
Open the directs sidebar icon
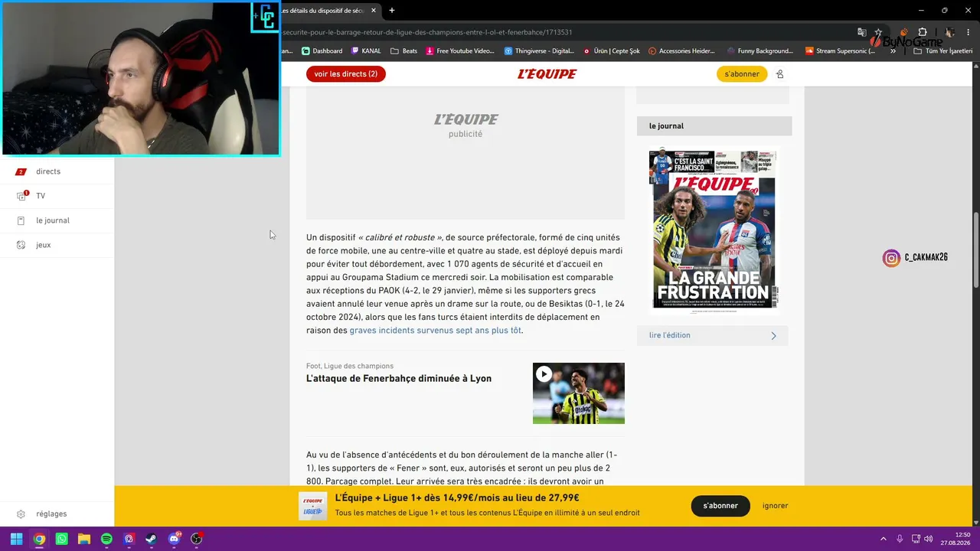21,171
